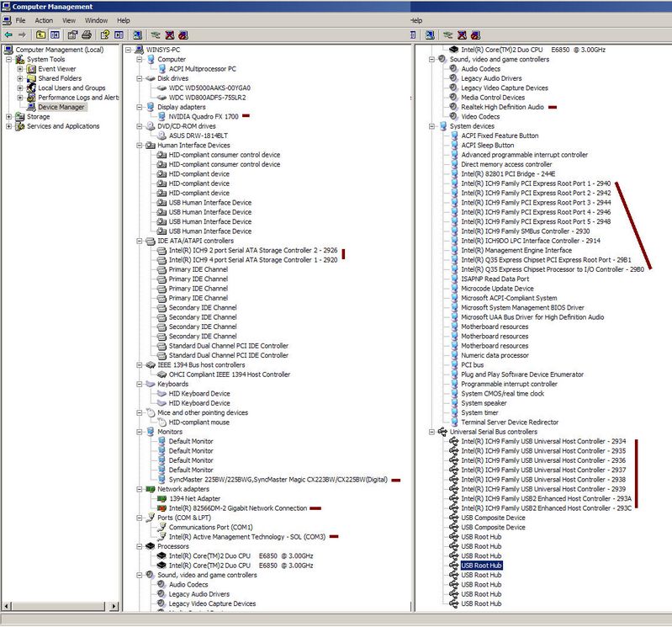Select Device Manager in console tree
This screenshot has height=627, width=672.
[61, 107]
